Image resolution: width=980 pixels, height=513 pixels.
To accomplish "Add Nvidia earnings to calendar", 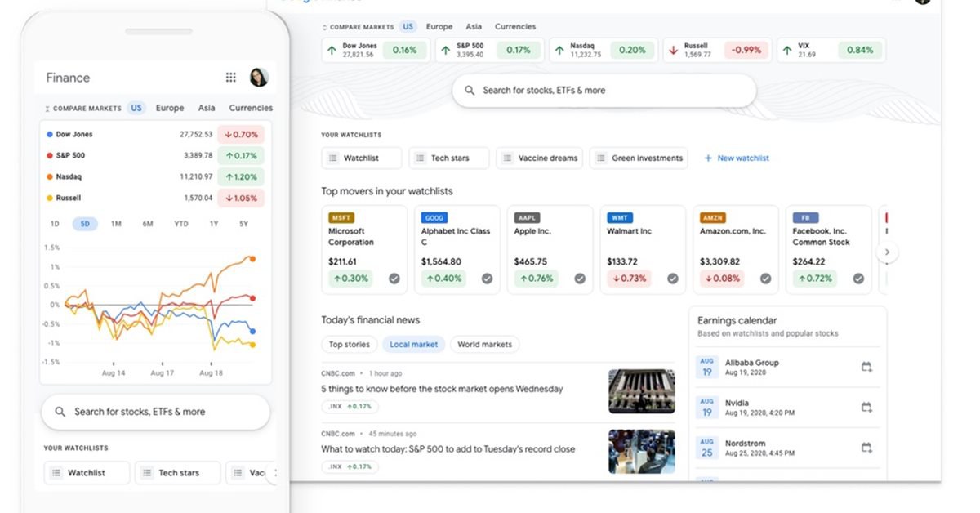I will [866, 407].
